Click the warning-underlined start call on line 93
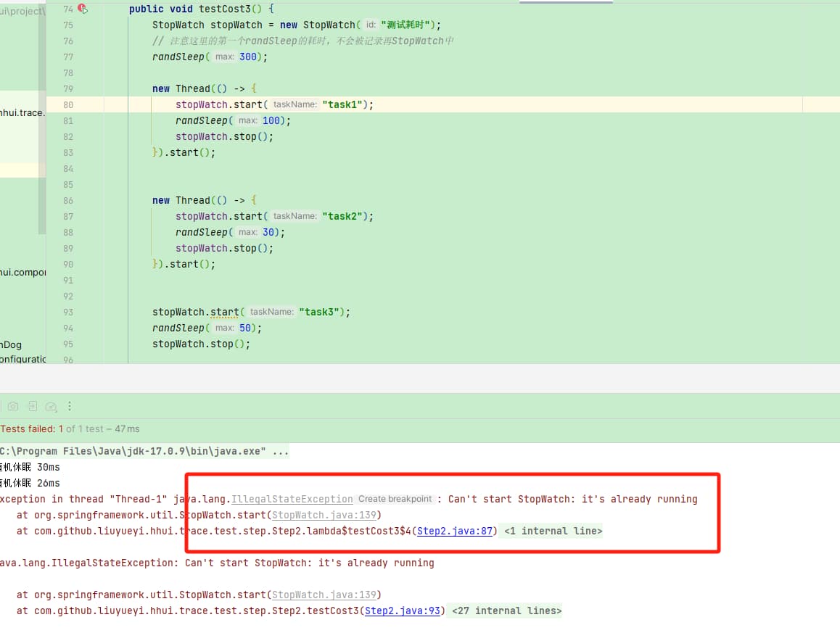Viewport: 840px width, 633px height. pyautogui.click(x=225, y=312)
